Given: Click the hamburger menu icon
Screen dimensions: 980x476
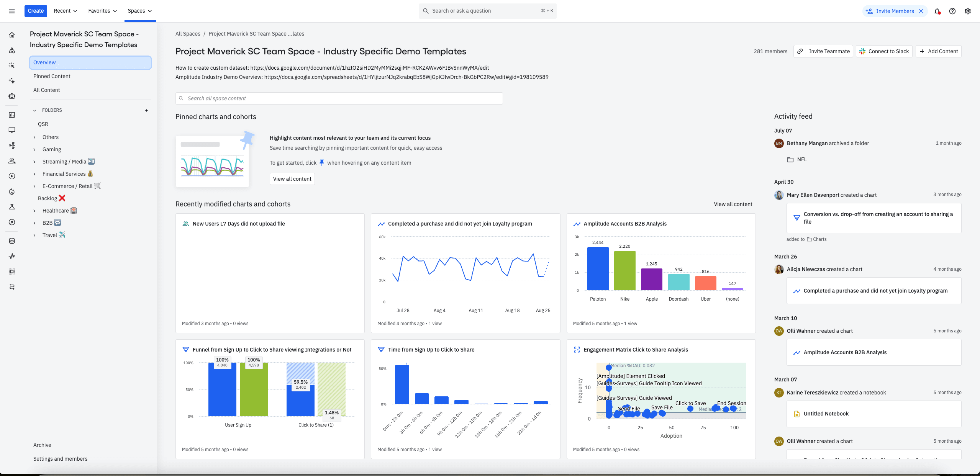Looking at the screenshot, I should [12, 11].
